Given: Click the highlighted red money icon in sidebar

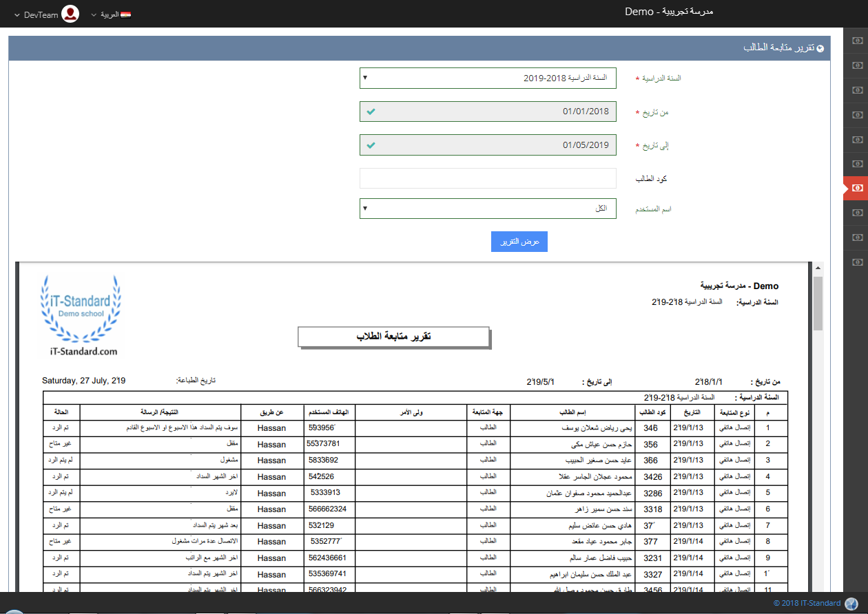Looking at the screenshot, I should click(856, 188).
